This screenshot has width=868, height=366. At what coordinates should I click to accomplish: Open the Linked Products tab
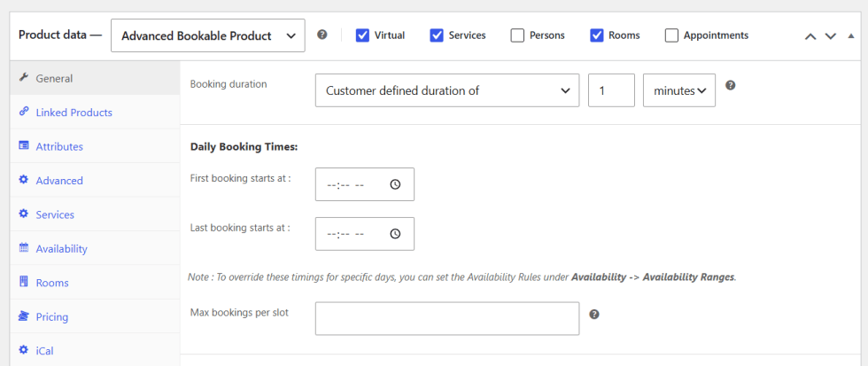pos(95,113)
